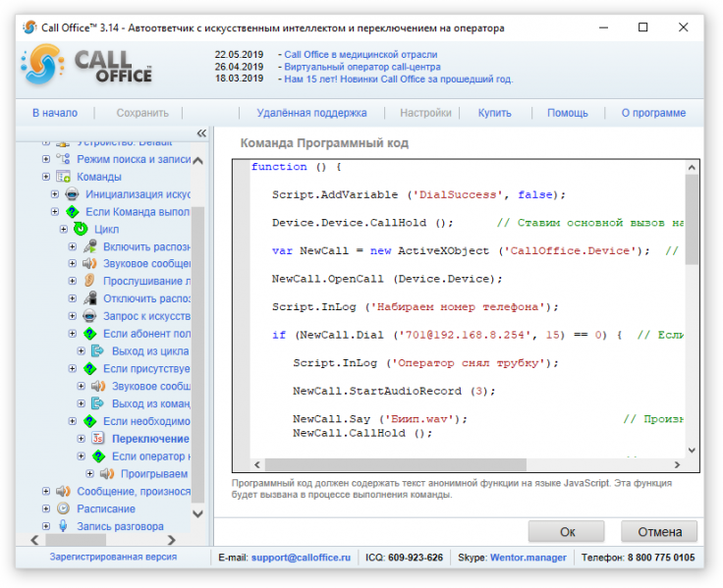Select the Запись разговора tree item
723x588 pixels.
[120, 526]
